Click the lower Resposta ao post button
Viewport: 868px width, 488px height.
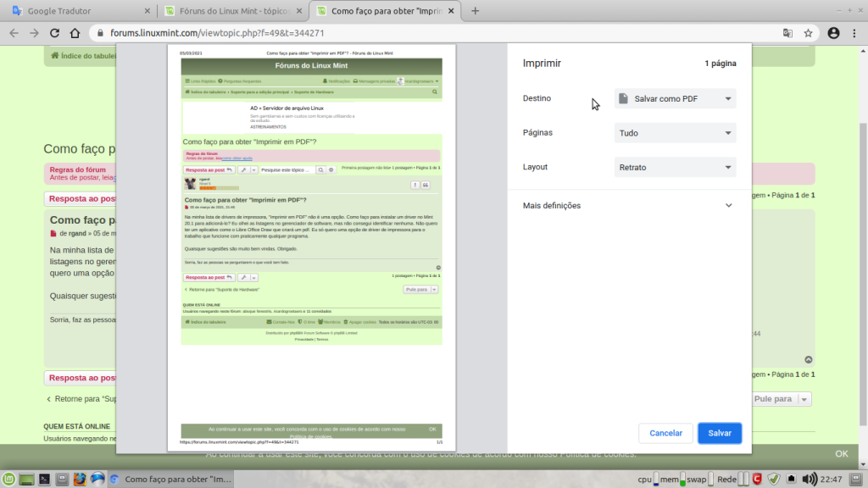[81, 378]
